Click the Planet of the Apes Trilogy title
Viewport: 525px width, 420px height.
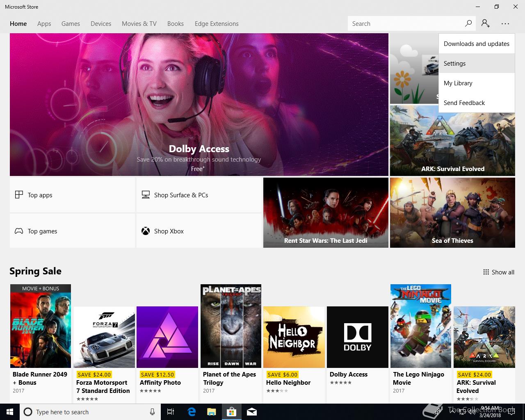pos(229,379)
